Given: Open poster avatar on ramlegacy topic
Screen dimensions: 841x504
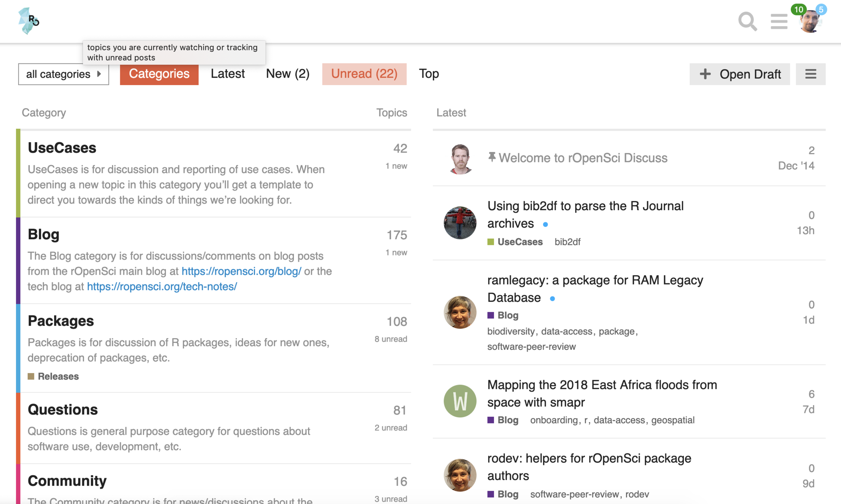Looking at the screenshot, I should pyautogui.click(x=460, y=312).
